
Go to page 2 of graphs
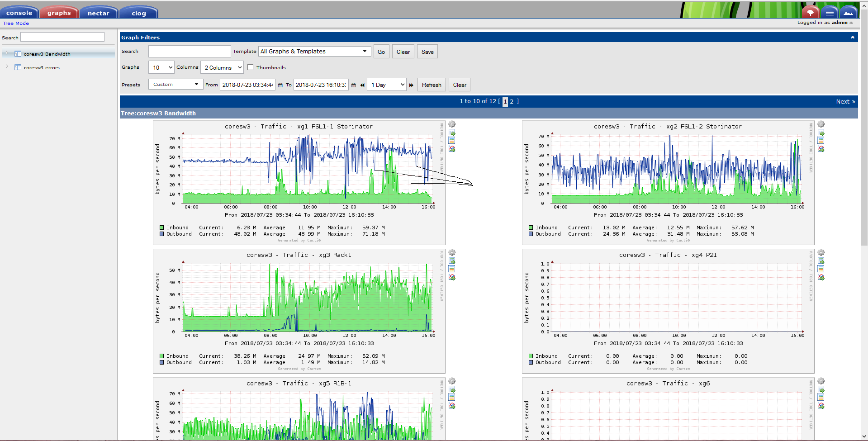pos(512,101)
